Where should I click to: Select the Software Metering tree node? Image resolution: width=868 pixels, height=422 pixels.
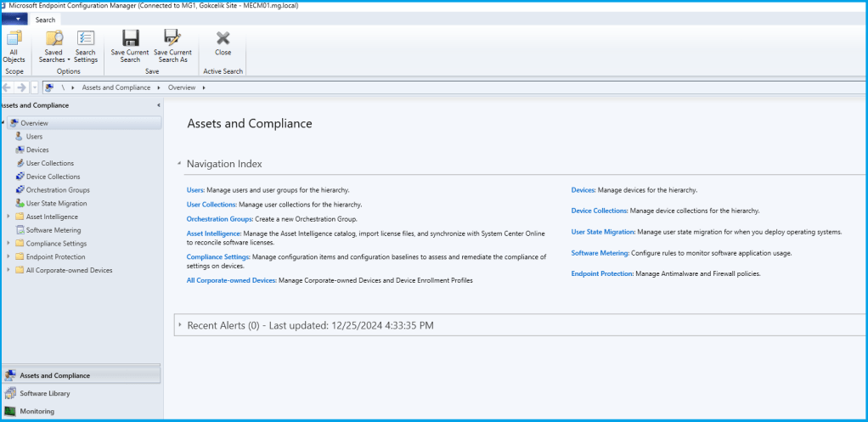[54, 230]
